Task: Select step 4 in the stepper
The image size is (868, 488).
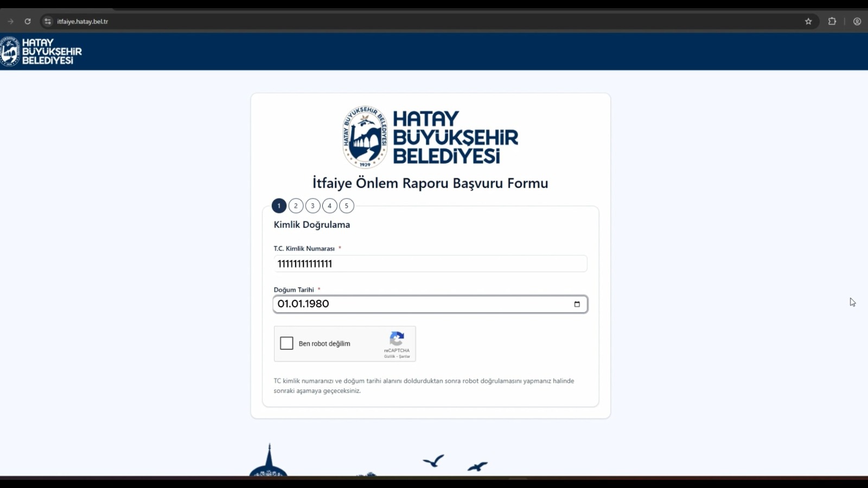Action: click(x=329, y=206)
